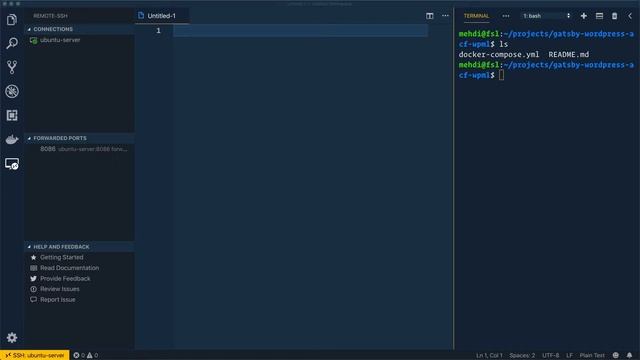The image size is (640, 360).
Task: Open notifications bell in status bar
Action: pos(629,355)
